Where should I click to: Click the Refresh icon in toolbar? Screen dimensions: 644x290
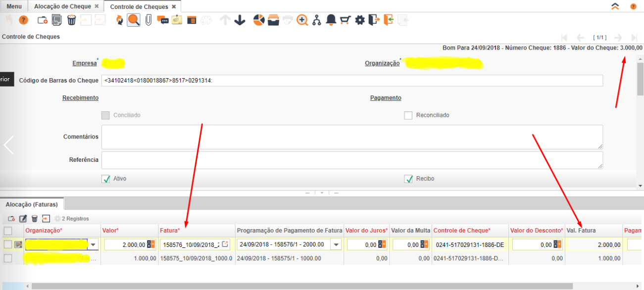tap(119, 20)
